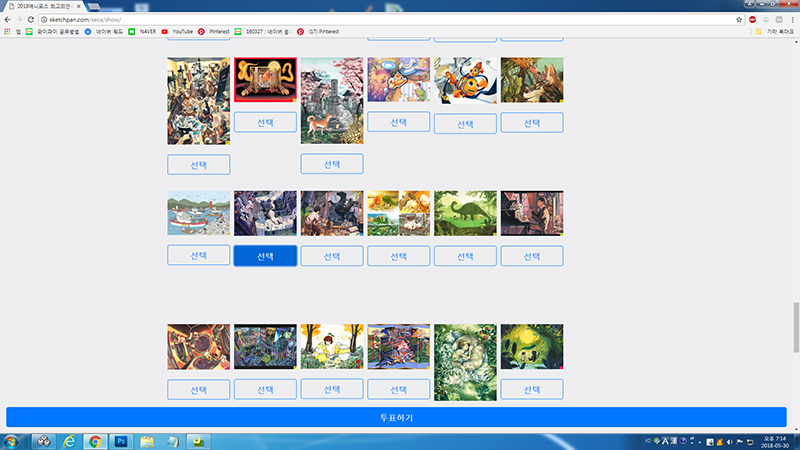Open the crowded room illustration thumbnail
The height and width of the screenshot is (450, 800).
[198, 101]
